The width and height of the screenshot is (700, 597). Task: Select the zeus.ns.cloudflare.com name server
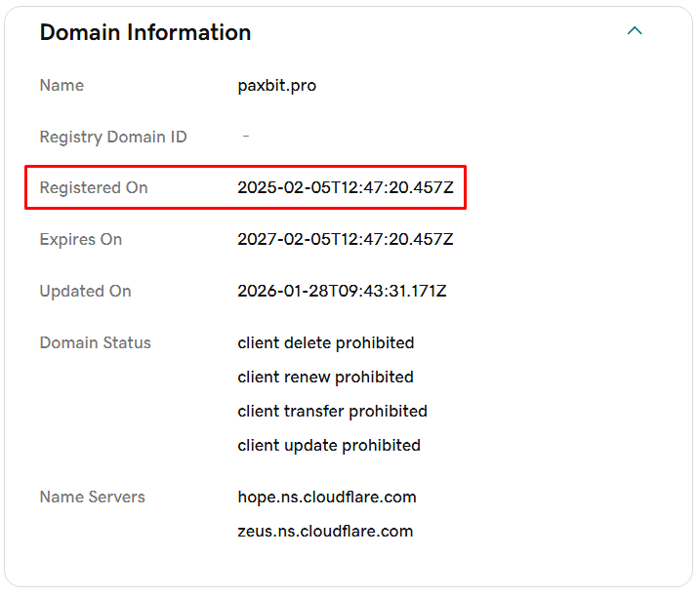[x=325, y=532]
